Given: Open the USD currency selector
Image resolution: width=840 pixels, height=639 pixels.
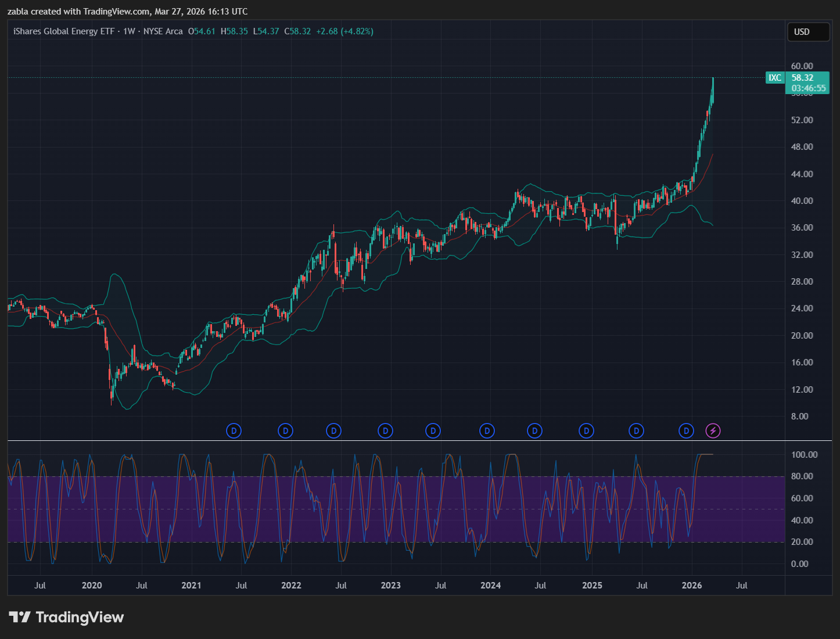Looking at the screenshot, I should tap(807, 32).
